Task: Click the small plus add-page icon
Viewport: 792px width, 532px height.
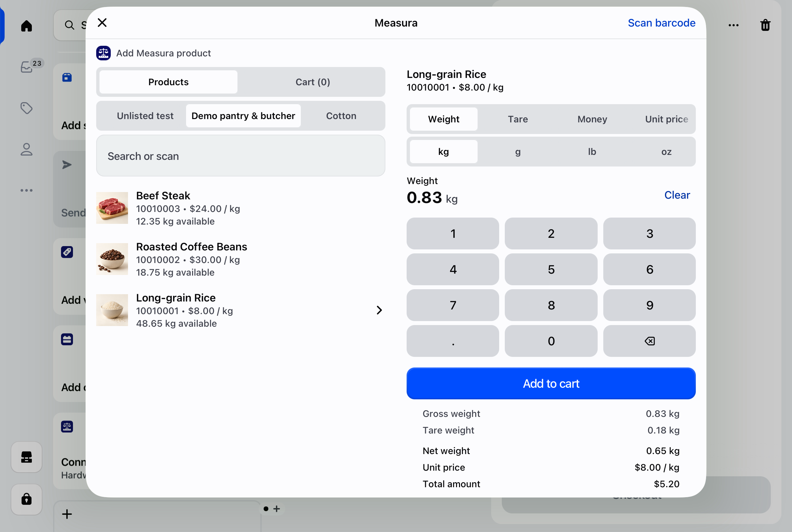Action: (x=277, y=508)
